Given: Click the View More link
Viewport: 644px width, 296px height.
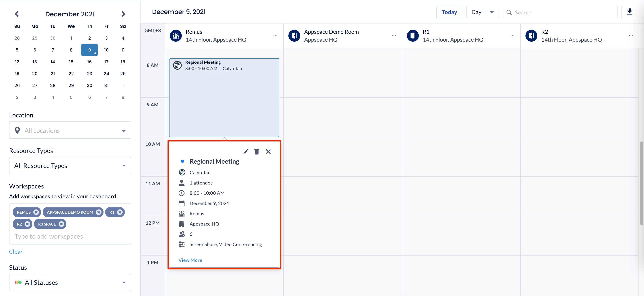Looking at the screenshot, I should click(190, 260).
